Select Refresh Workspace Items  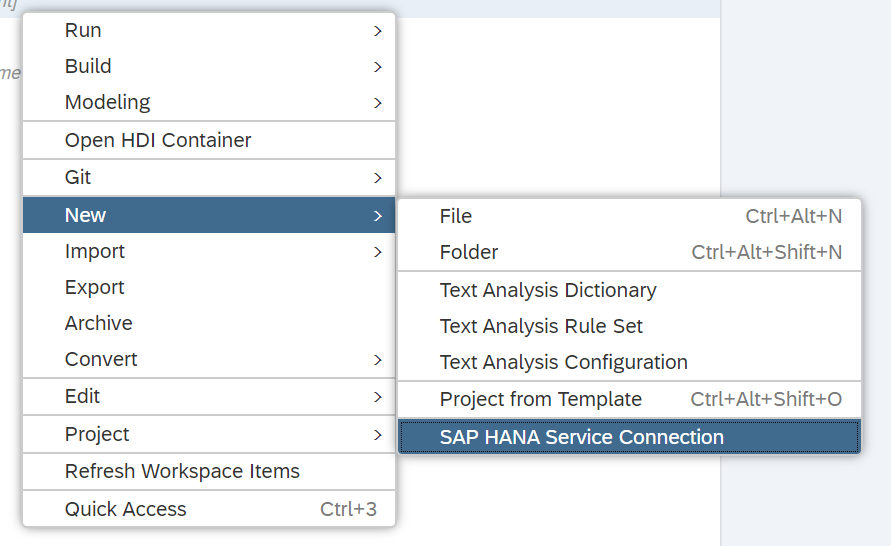tap(209, 472)
